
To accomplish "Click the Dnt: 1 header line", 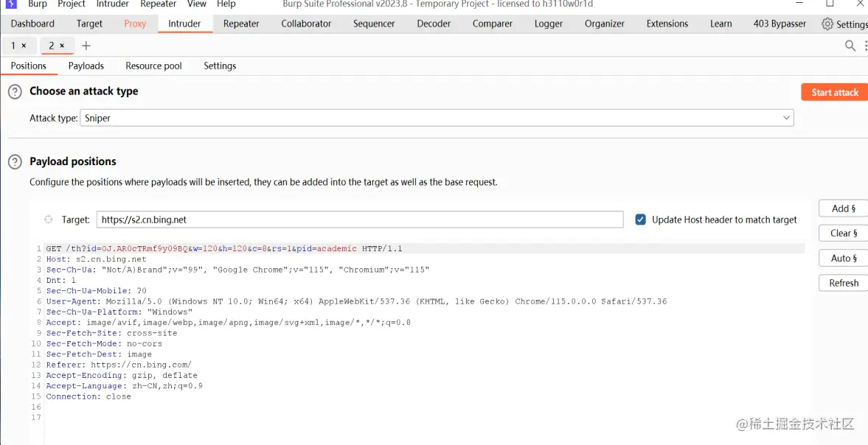I will (61, 280).
